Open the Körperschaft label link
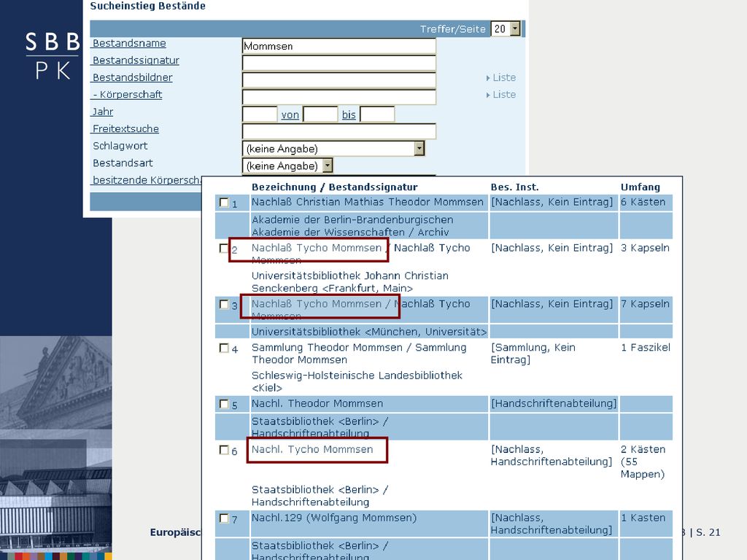 coord(127,95)
